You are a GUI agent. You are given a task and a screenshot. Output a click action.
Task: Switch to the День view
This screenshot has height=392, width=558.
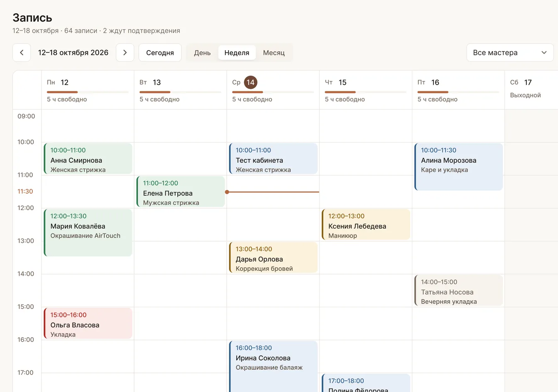click(202, 53)
